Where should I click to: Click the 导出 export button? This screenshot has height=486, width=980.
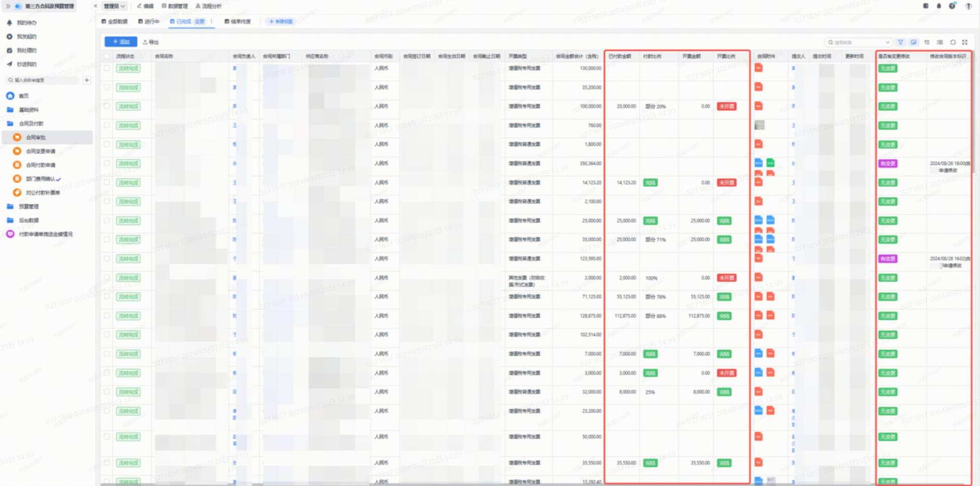pyautogui.click(x=151, y=42)
